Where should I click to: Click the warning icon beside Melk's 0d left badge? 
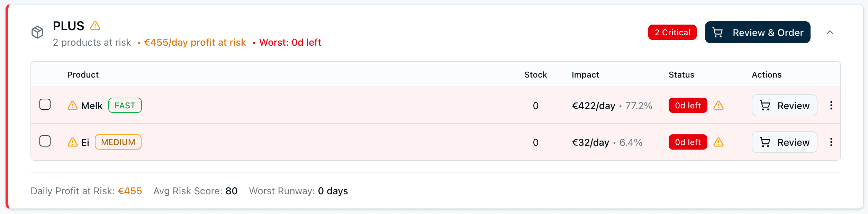coord(719,106)
